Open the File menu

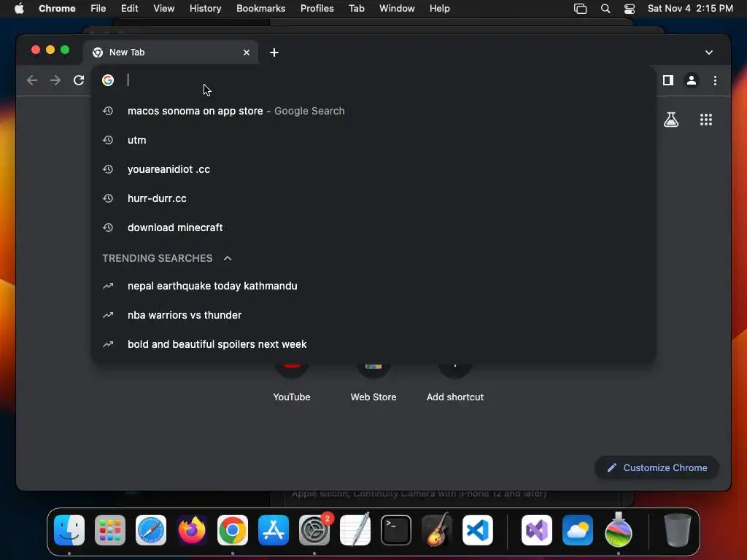(98, 9)
